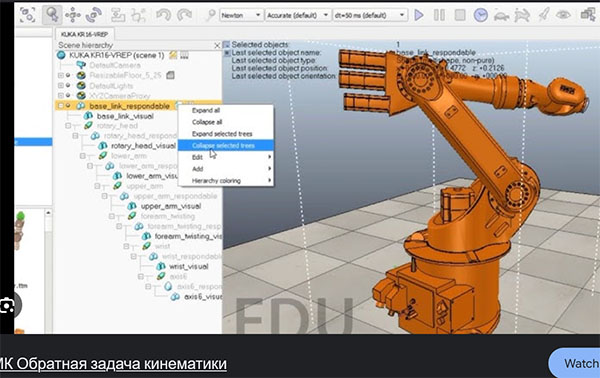Open the dt=50 ms time step dropdown

pyautogui.click(x=370, y=15)
